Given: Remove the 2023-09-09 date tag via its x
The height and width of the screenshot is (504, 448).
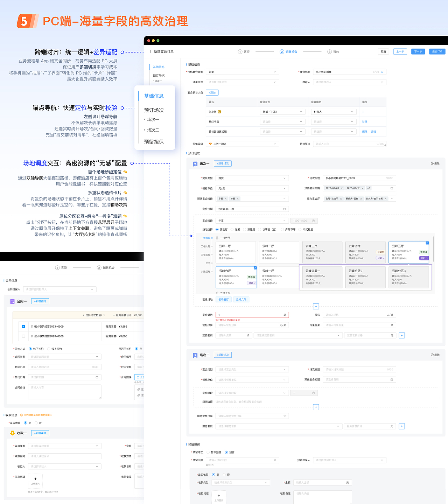Looking at the screenshot, I should click(x=342, y=188).
